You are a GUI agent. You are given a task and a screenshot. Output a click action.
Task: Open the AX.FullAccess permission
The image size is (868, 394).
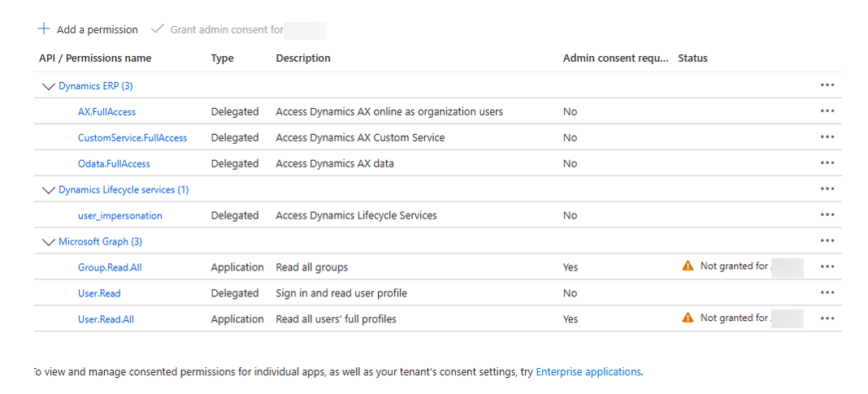point(106,112)
